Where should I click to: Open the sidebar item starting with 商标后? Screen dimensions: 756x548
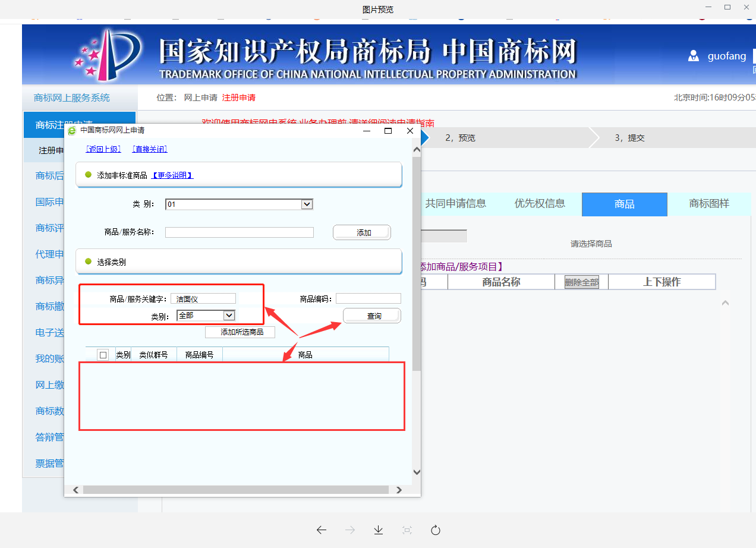(50, 175)
